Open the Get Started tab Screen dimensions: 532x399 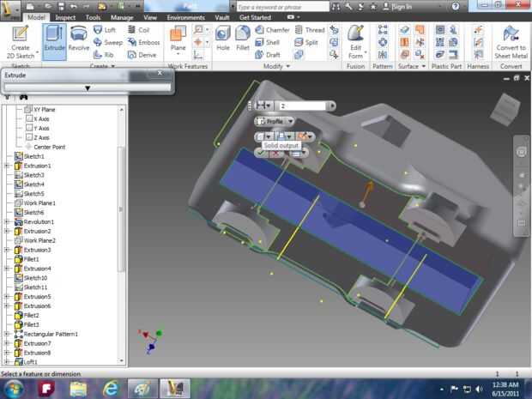point(255,17)
